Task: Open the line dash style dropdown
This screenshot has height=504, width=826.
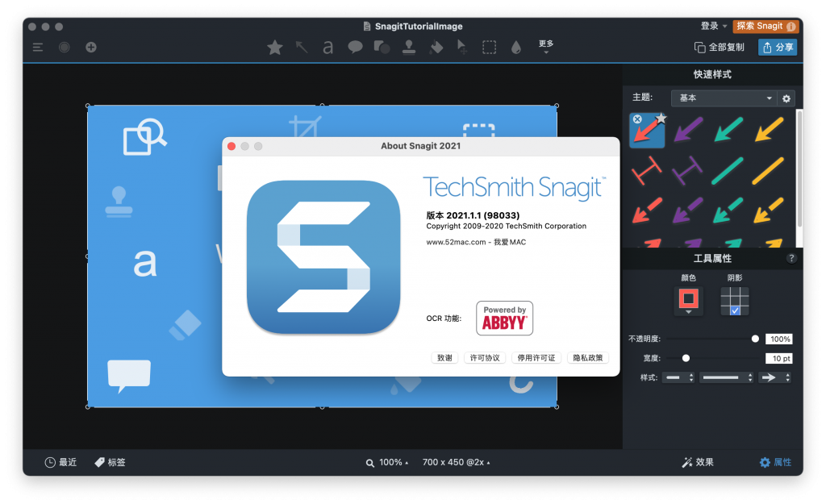Action: click(727, 377)
